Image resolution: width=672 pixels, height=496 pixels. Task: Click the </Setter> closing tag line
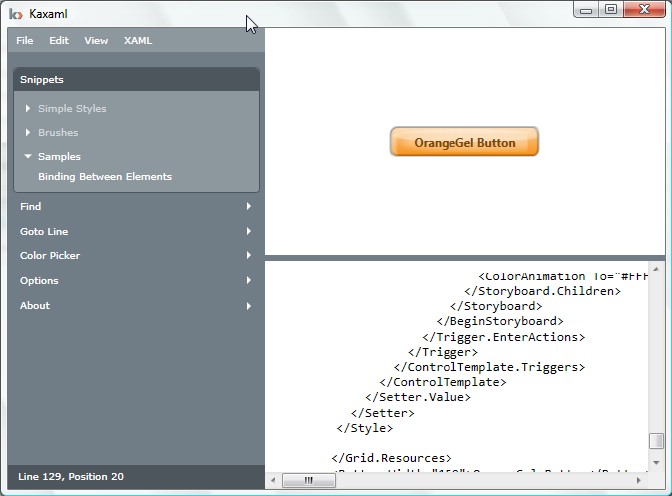pos(382,413)
